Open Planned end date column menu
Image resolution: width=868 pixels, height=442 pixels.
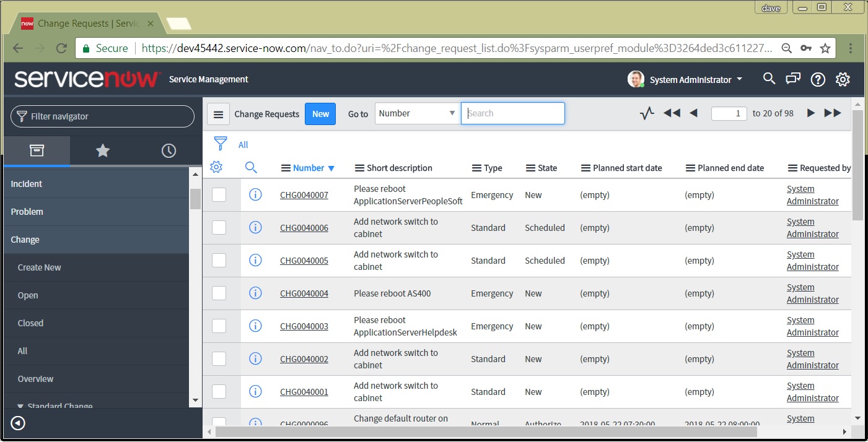point(690,168)
